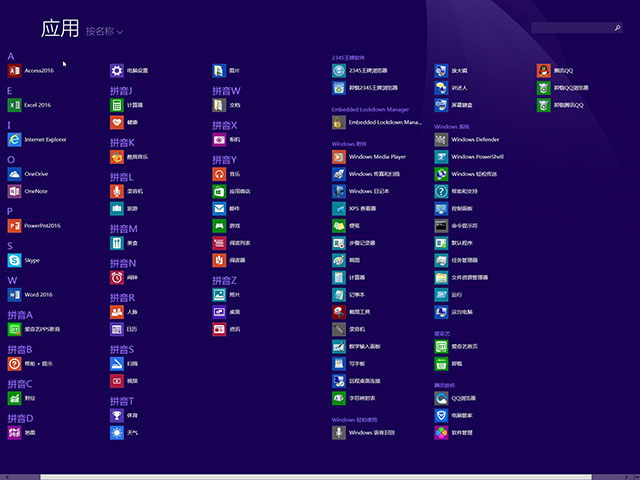The height and width of the screenshot is (480, 640).
Task: Open the Finance chart app under 拼音C
Action: coord(22,398)
